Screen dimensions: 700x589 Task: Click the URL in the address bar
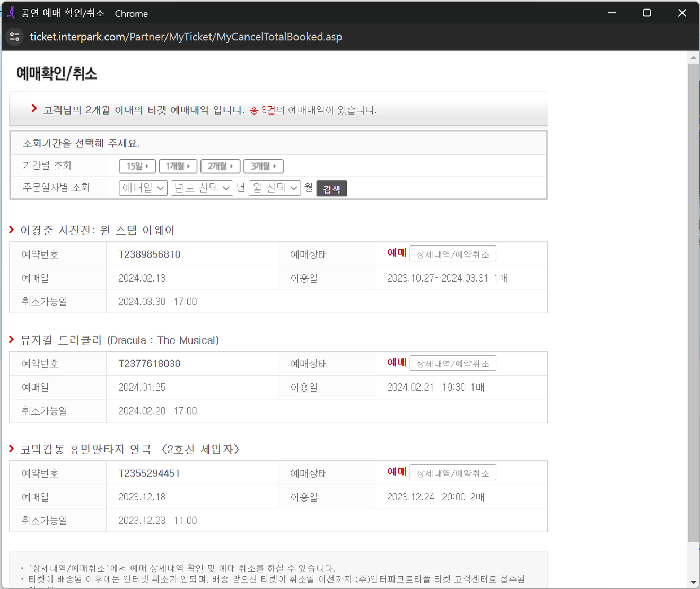pyautogui.click(x=186, y=37)
